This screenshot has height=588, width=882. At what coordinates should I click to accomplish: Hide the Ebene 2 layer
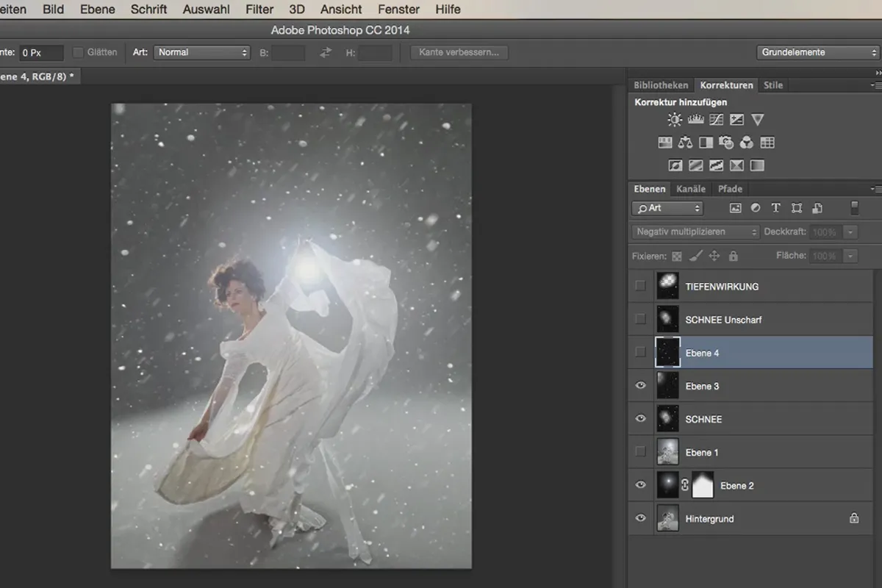click(x=641, y=485)
